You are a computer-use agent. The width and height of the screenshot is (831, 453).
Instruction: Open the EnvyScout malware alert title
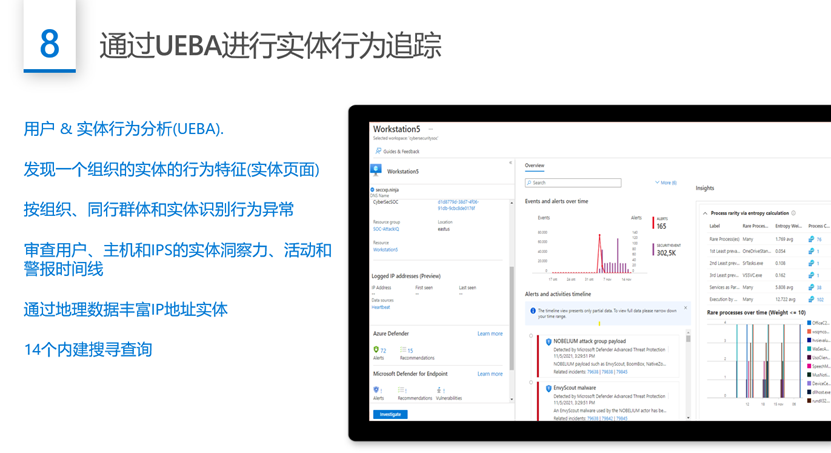[x=574, y=388]
